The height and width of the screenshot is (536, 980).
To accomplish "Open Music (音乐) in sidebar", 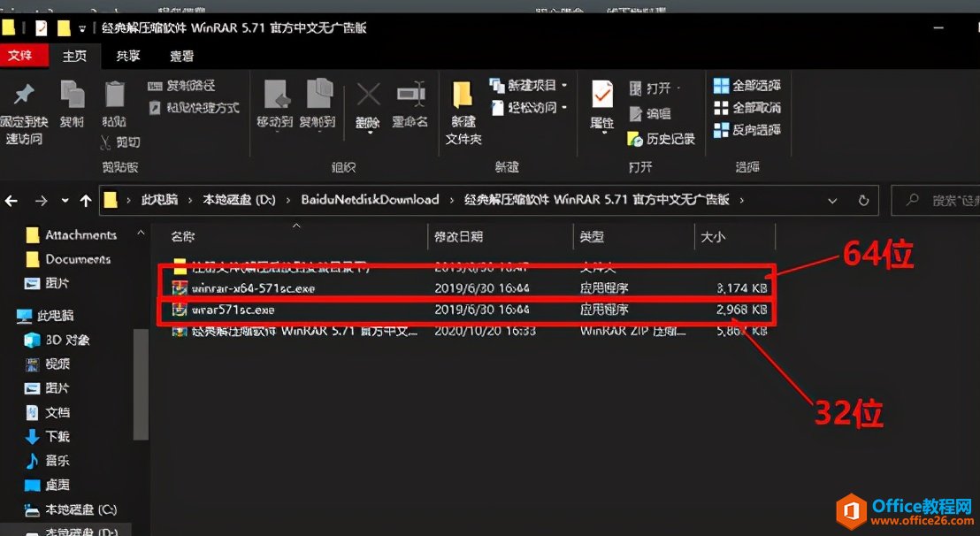I will coord(48,461).
